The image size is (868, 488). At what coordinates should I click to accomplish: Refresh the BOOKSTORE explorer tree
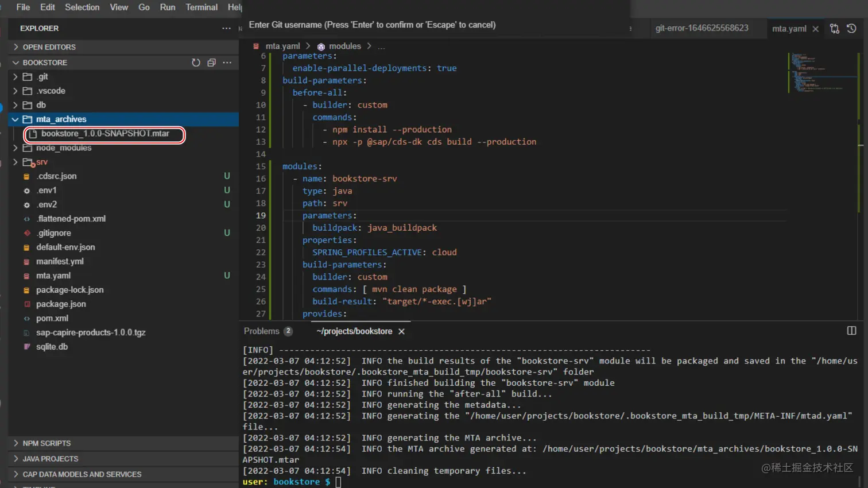click(196, 63)
